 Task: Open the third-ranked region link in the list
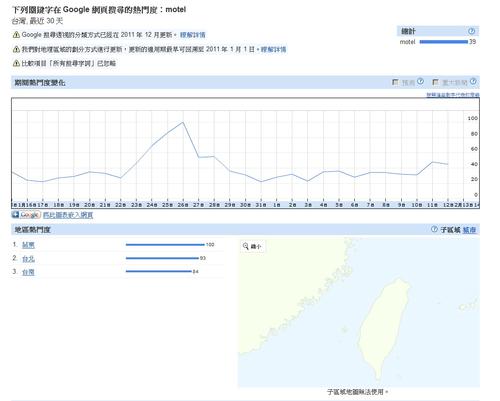tap(28, 272)
